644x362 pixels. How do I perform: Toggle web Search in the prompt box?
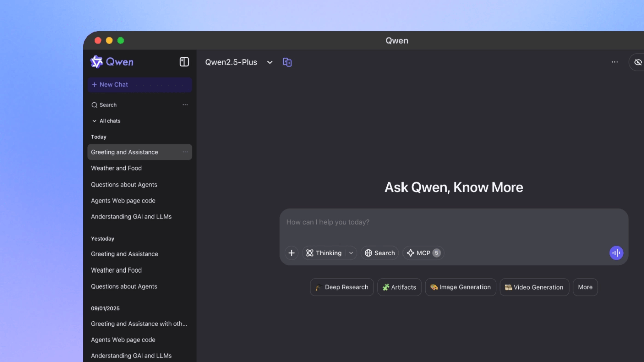[380, 253]
